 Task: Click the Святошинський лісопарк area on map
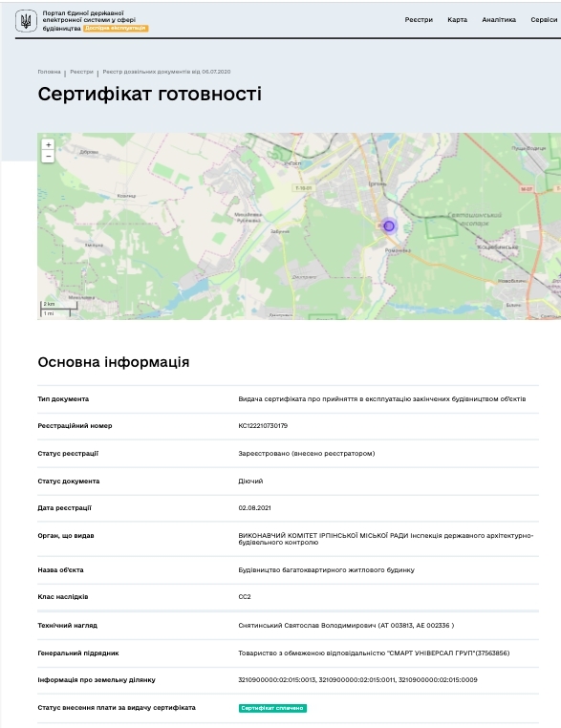[x=474, y=219]
